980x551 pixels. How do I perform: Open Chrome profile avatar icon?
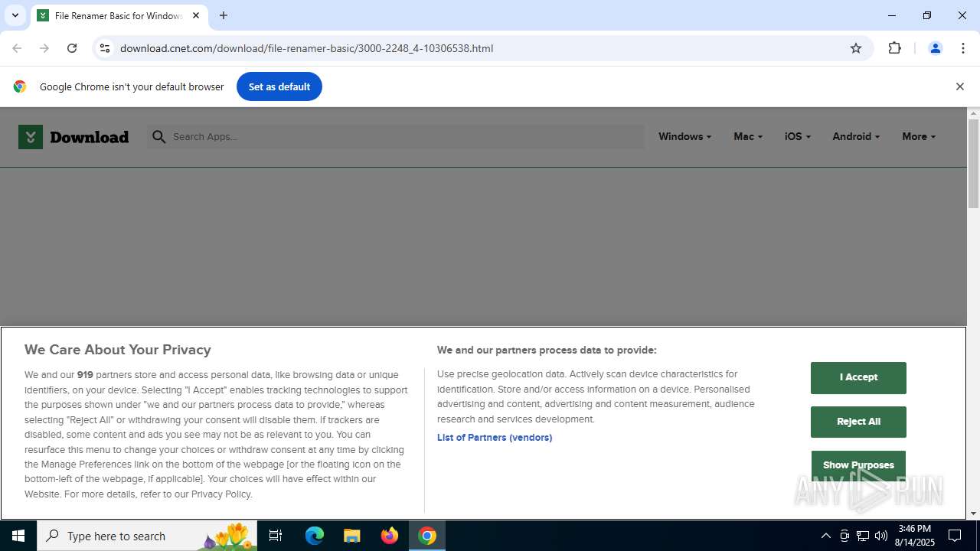tap(935, 48)
